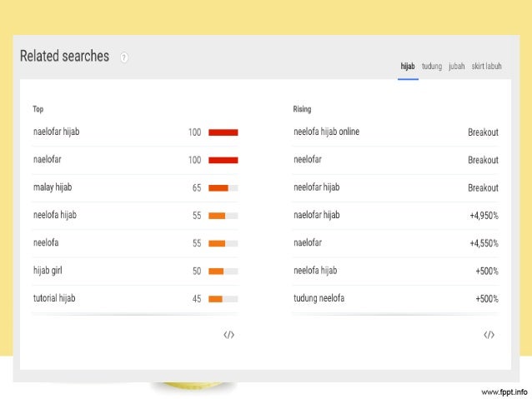Open 'neelofa hijab online' rising search

click(326, 132)
